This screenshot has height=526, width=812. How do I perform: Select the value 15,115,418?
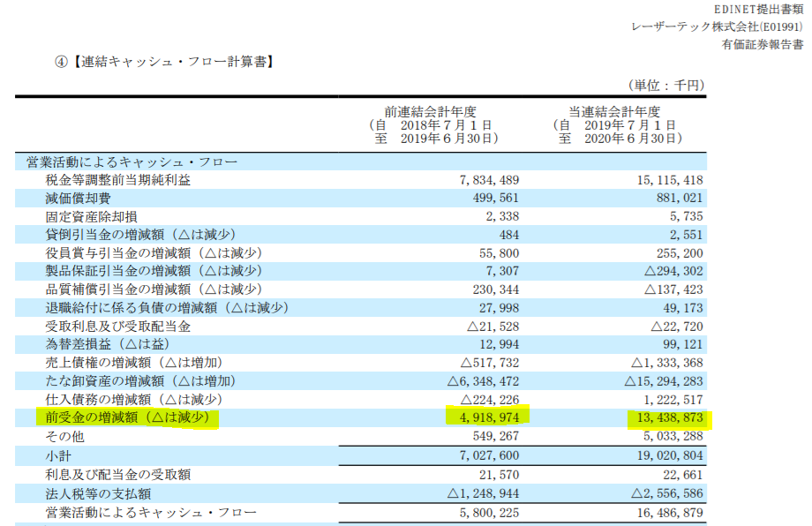point(666,180)
